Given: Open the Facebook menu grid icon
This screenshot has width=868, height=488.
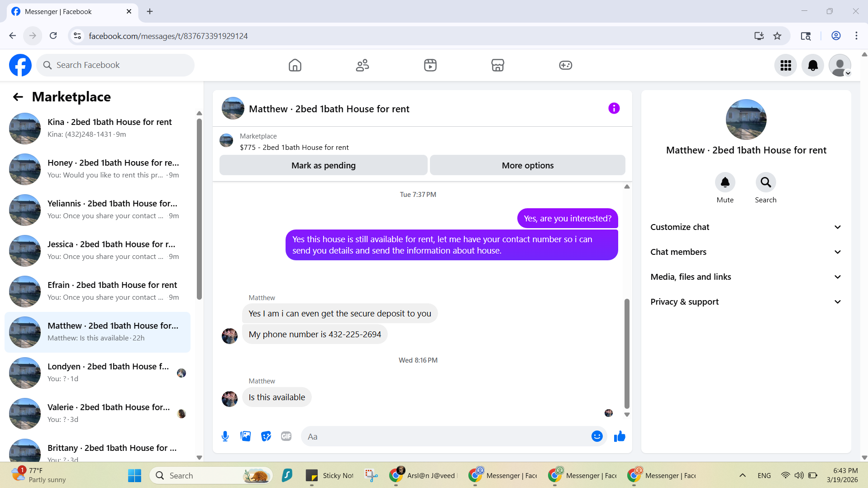Looking at the screenshot, I should pyautogui.click(x=786, y=65).
